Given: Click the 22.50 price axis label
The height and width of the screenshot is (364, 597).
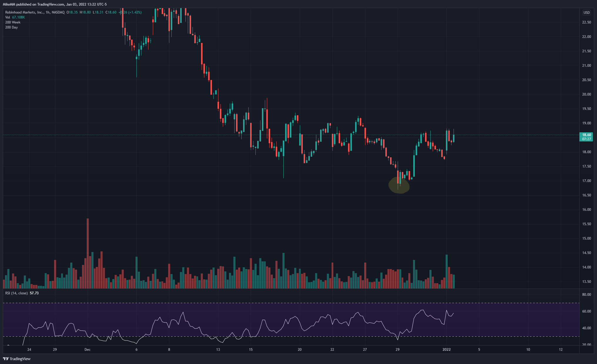Looking at the screenshot, I should pyautogui.click(x=586, y=22).
